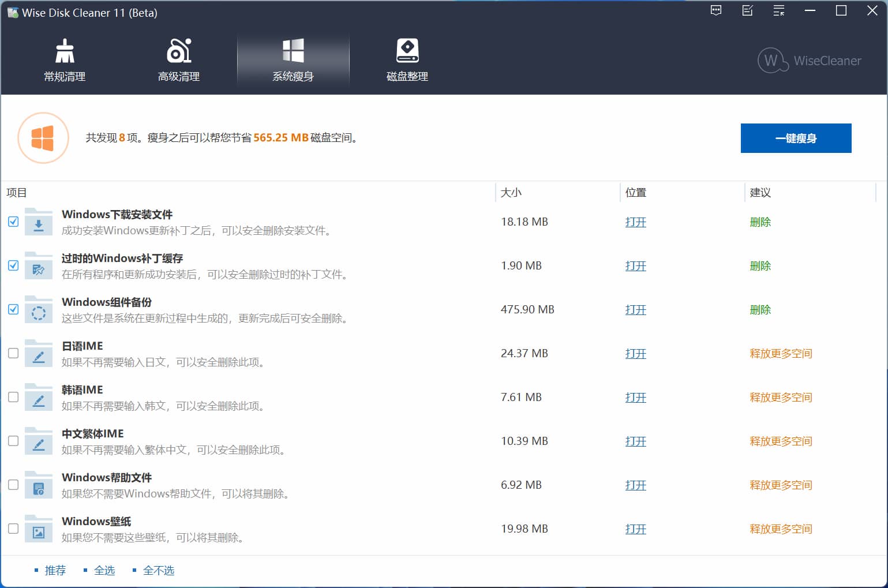The height and width of the screenshot is (588, 888).
Task: Open location link for 中文繁体IME
Action: 635,441
